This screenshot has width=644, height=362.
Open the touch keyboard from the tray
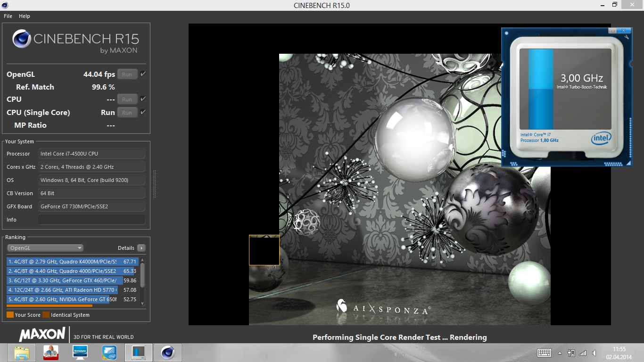point(545,353)
